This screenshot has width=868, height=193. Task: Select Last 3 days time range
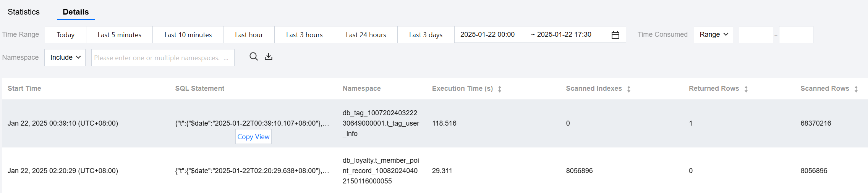tap(426, 35)
